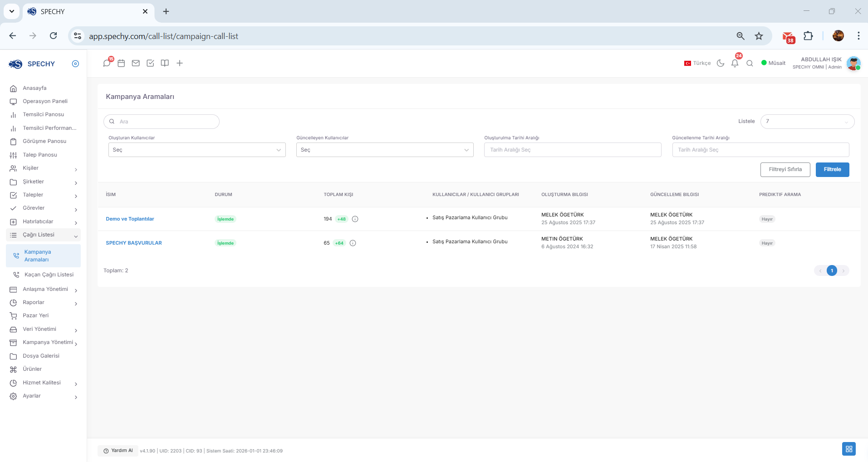This screenshot has height=462, width=868.
Task: Open the Demo ve Toplantılar campaign link
Action: click(130, 219)
